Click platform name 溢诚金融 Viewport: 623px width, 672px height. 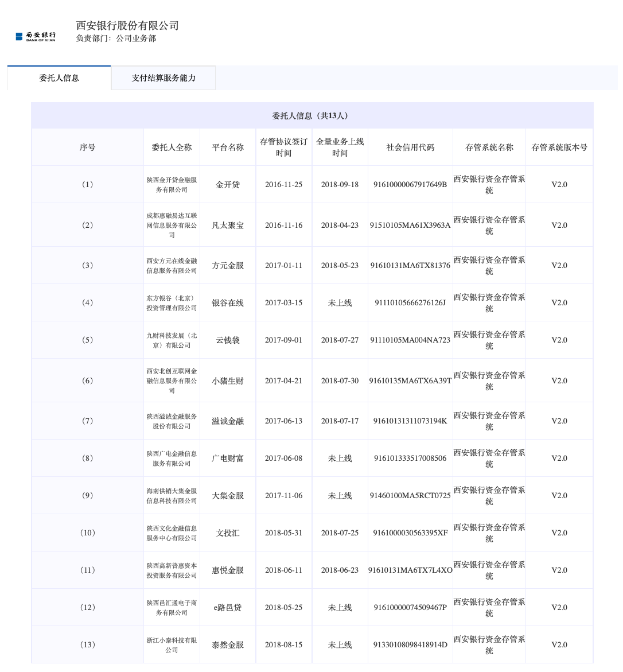tap(228, 421)
